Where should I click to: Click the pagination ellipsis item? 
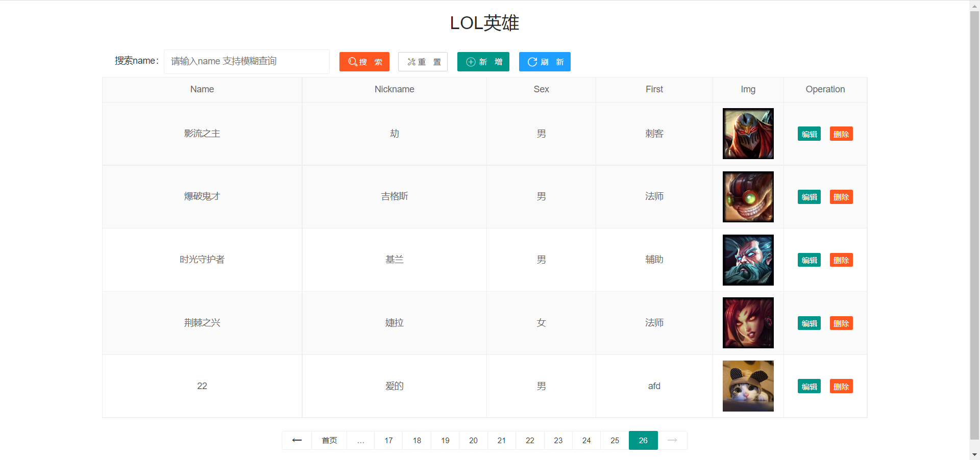(x=361, y=440)
